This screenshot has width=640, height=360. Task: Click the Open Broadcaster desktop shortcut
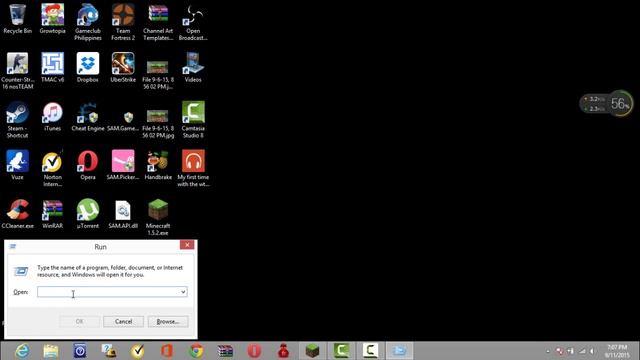pos(193,22)
